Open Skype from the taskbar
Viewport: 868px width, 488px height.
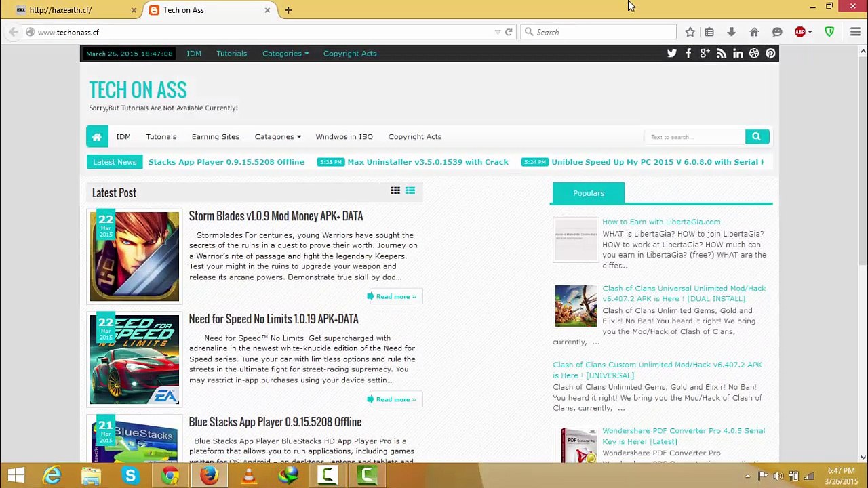(x=130, y=476)
